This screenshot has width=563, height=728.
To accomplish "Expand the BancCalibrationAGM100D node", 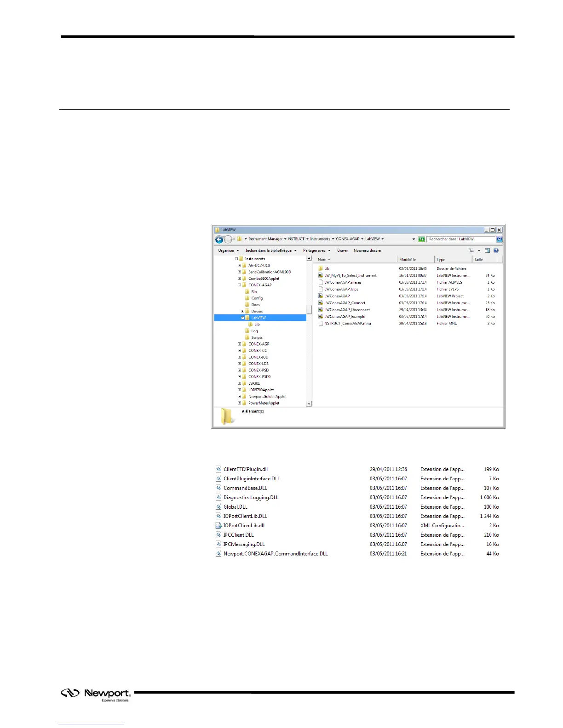I will tap(239, 272).
